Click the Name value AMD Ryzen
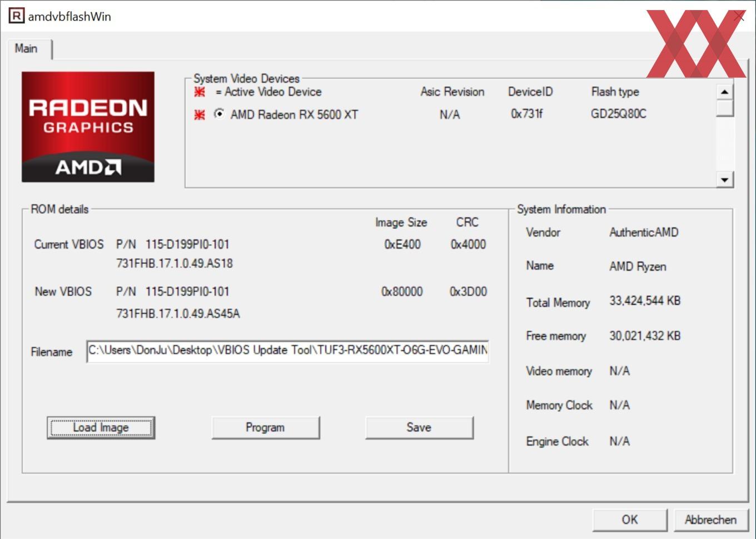The width and height of the screenshot is (756, 539). click(x=638, y=267)
